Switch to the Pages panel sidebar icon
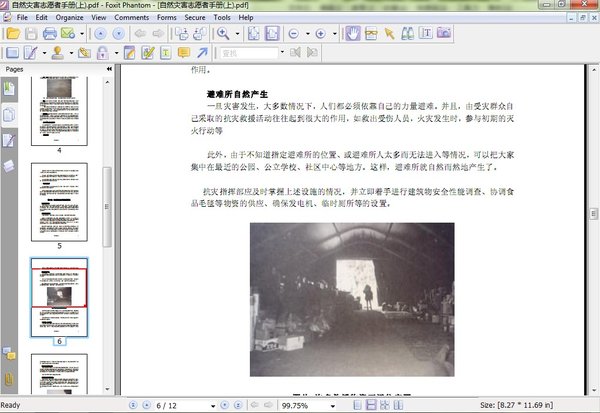600x413 pixels. click(9, 114)
